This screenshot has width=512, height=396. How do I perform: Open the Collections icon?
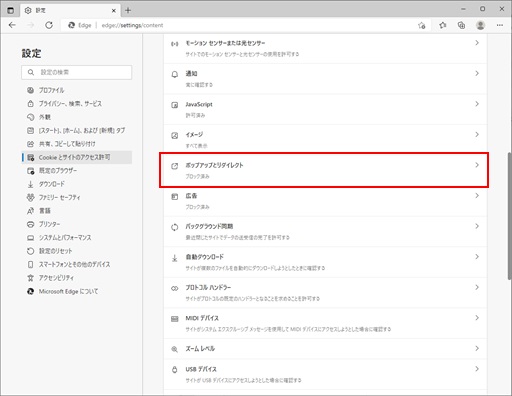click(461, 25)
